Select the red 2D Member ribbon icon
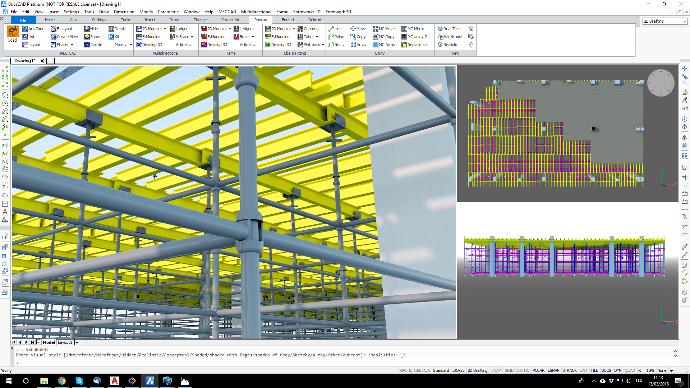This screenshot has width=690, height=388. [204, 29]
